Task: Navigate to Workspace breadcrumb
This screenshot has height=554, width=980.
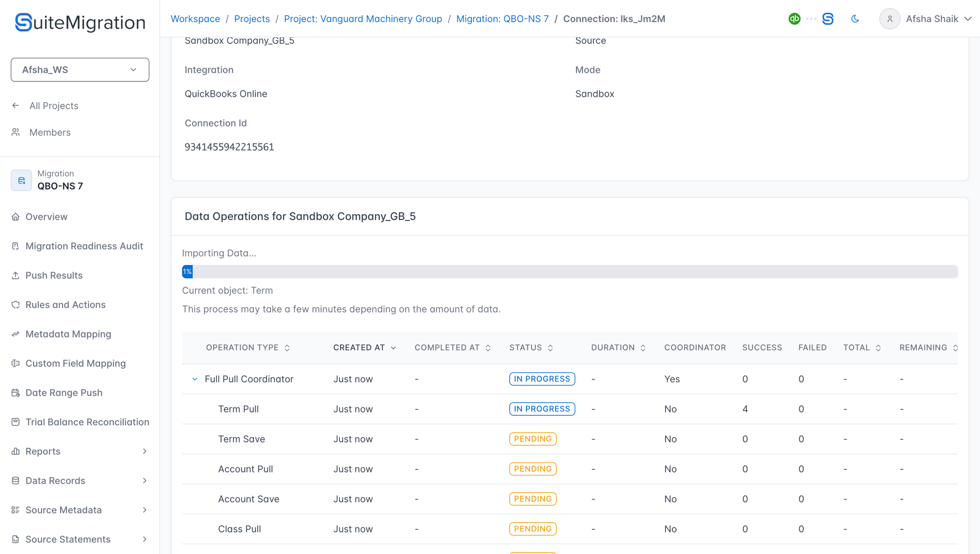Action: (195, 19)
